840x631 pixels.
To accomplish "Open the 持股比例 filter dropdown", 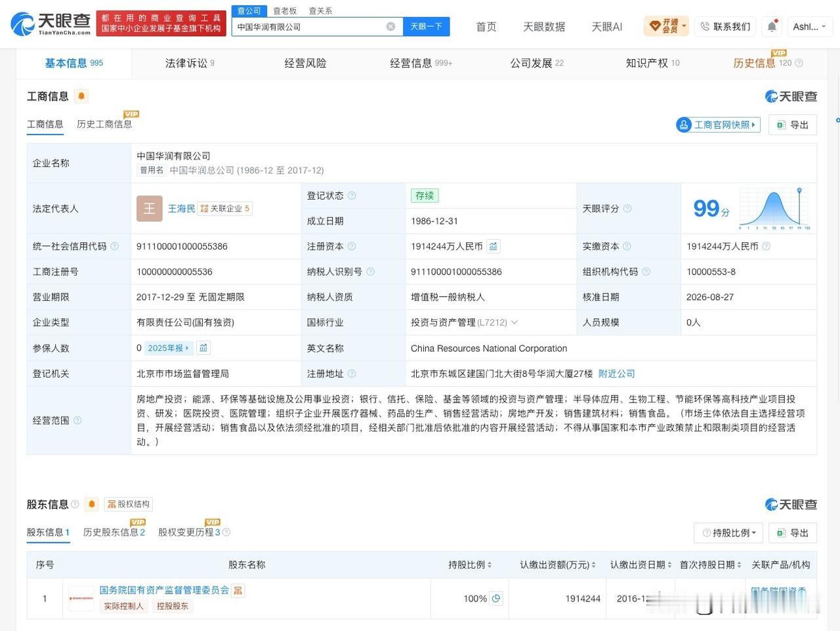I will click(x=729, y=533).
